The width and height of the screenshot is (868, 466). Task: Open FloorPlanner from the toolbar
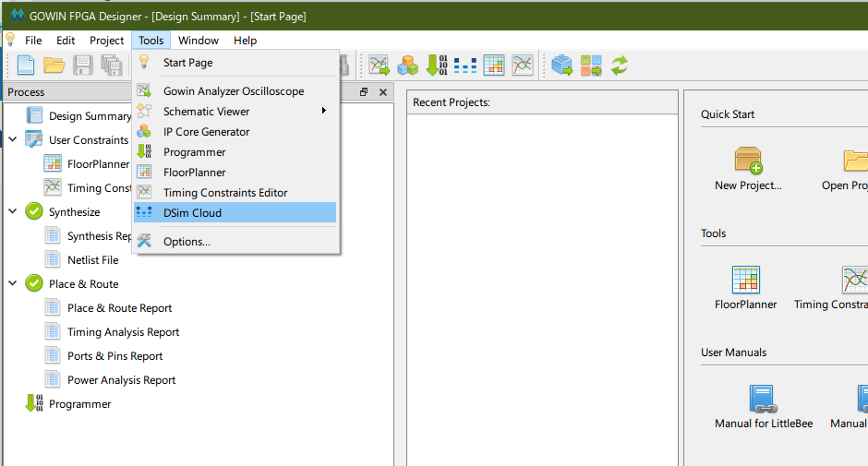[494, 66]
